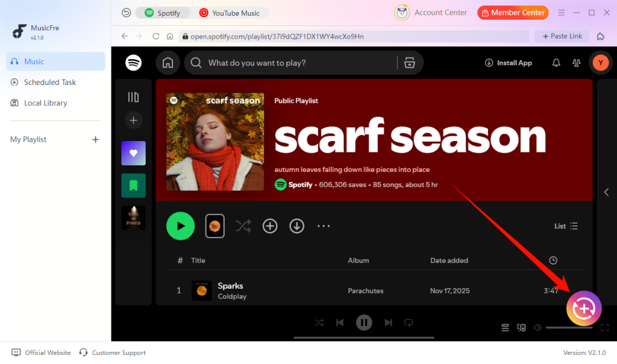The height and width of the screenshot is (364, 617).
Task: Click the playback progress bar
Action: (x=364, y=337)
